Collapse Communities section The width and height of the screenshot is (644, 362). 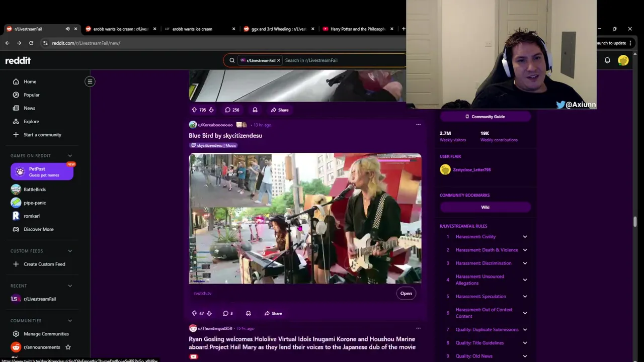click(x=70, y=321)
